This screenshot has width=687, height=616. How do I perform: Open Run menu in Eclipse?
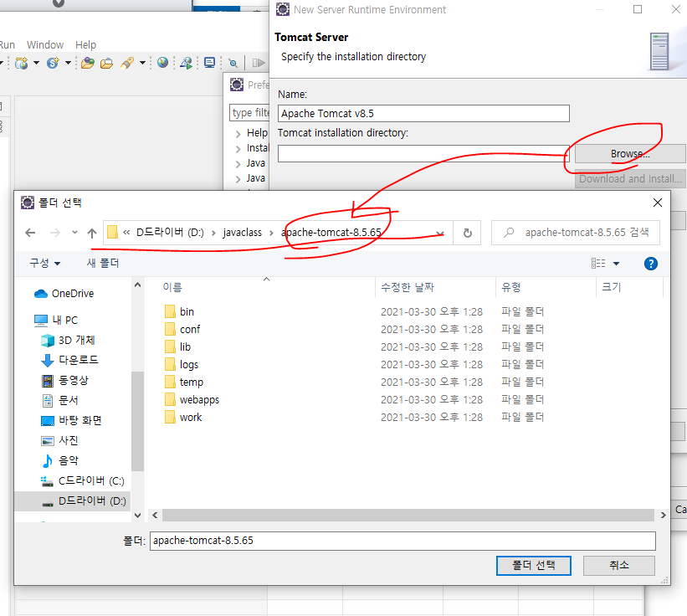[7, 44]
